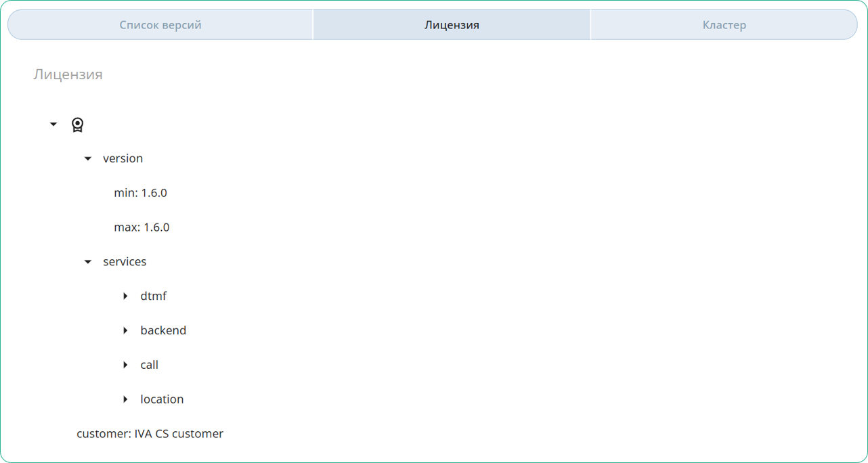Image resolution: width=868 pixels, height=463 pixels.
Task: Open the Кластер tab
Action: coord(724,25)
